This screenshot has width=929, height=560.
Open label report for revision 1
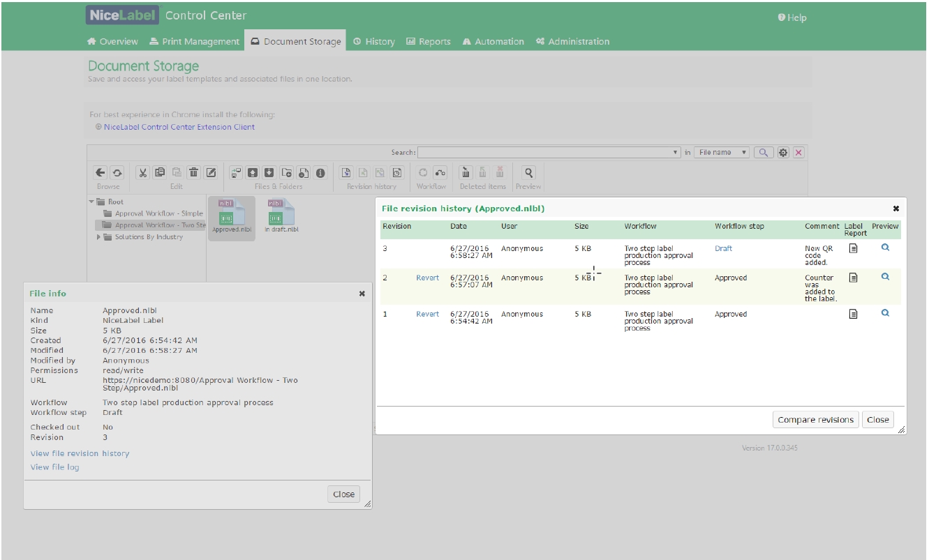(853, 315)
